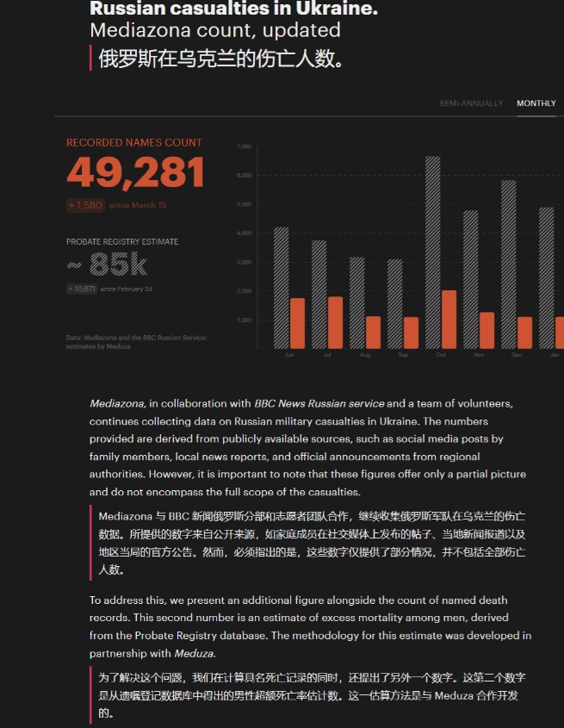This screenshot has width=564, height=728.
Task: Click the second Chinese translation paragraph
Action: [x=312, y=695]
